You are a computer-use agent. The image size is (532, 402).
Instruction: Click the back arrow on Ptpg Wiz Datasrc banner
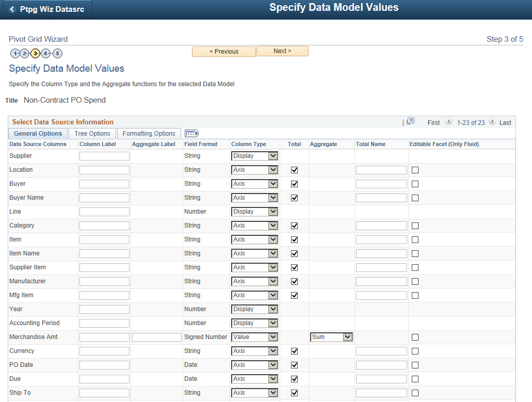13,8
